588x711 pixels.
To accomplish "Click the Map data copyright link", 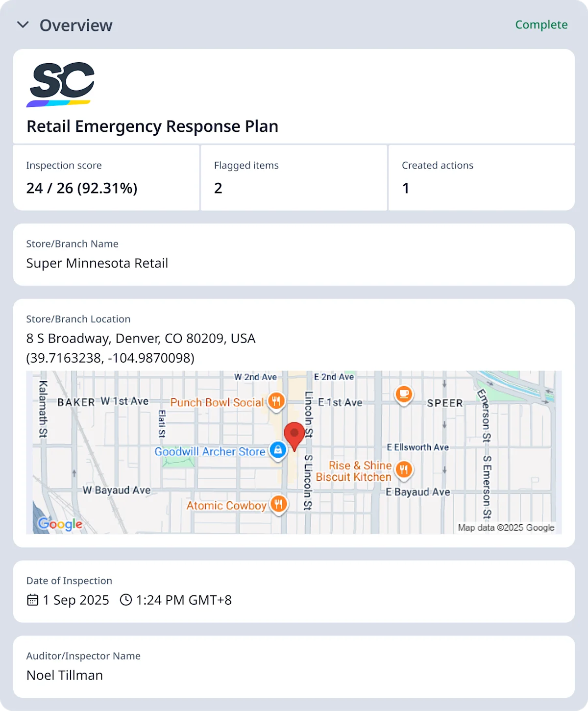I will [x=506, y=528].
